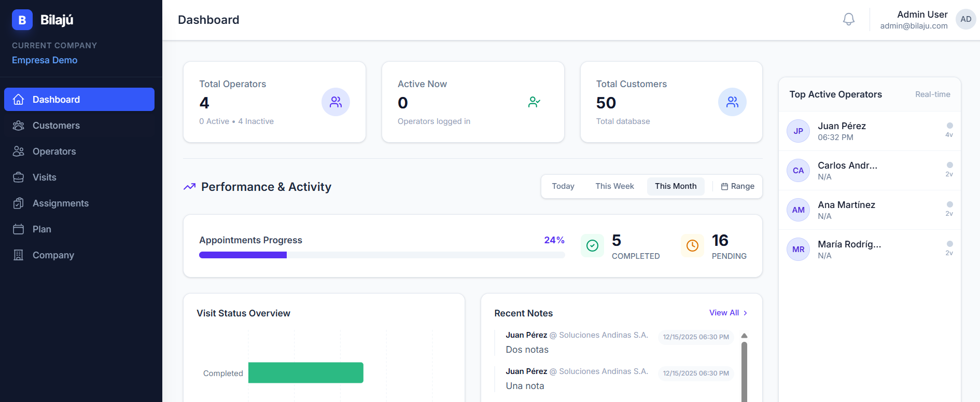Navigate to Visits in the sidebar
This screenshot has height=402, width=980.
click(x=45, y=177)
